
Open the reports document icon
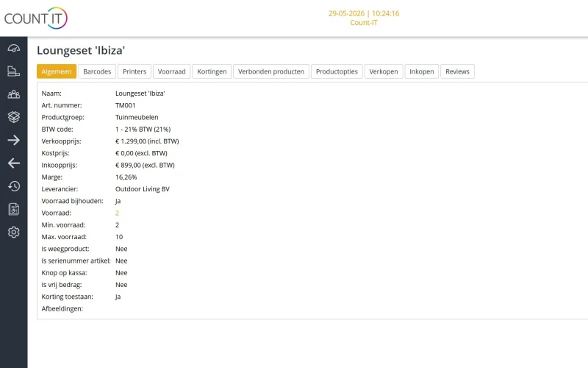pyautogui.click(x=13, y=209)
